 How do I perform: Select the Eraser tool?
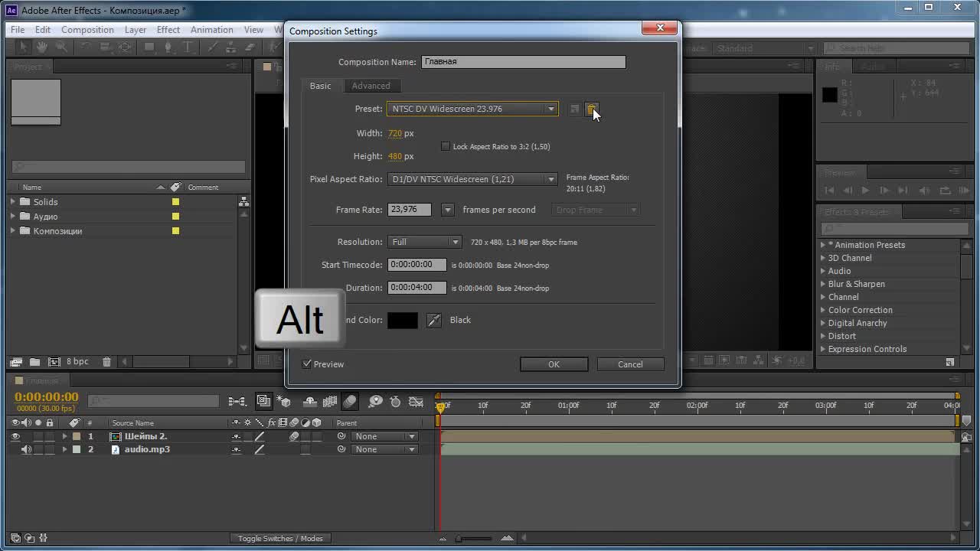click(249, 47)
